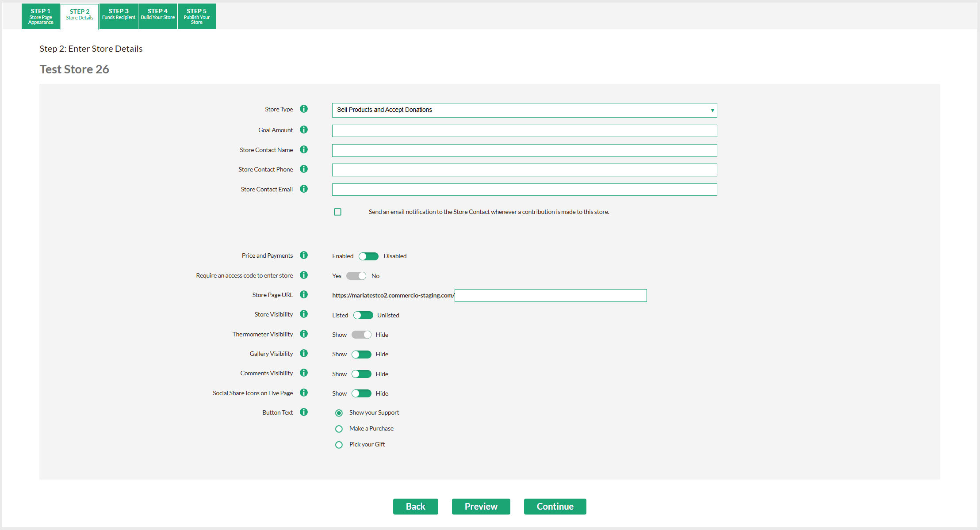Check the email notification checkbox
This screenshot has width=980, height=530.
[338, 212]
